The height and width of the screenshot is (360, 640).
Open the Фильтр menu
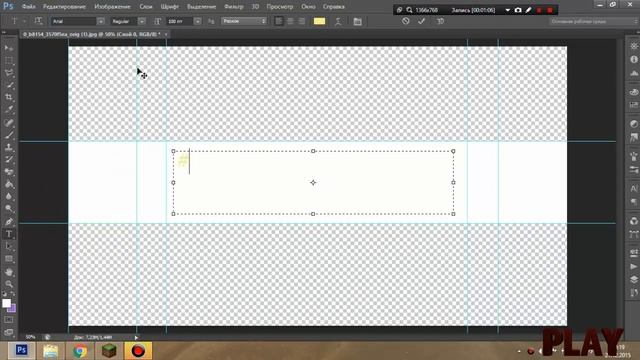click(x=233, y=7)
